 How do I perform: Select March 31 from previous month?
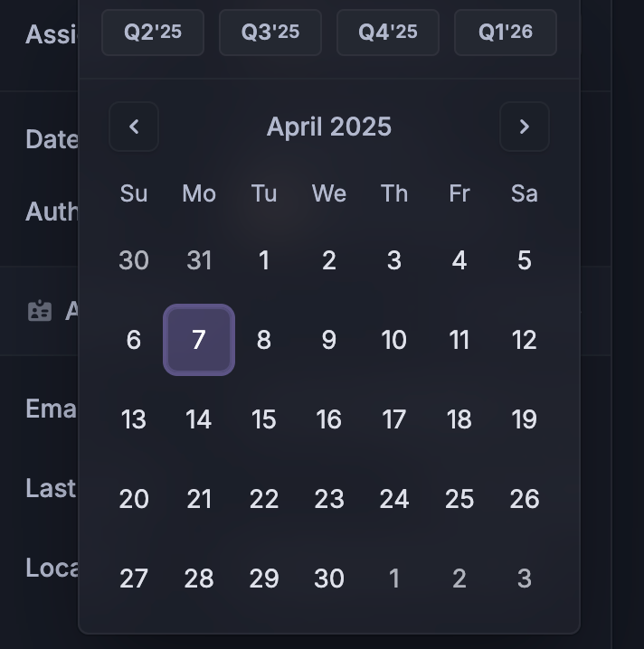[199, 260]
